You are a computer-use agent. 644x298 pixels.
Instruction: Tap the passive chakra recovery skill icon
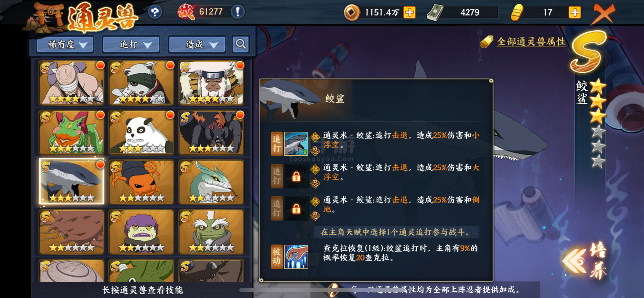[296, 257]
